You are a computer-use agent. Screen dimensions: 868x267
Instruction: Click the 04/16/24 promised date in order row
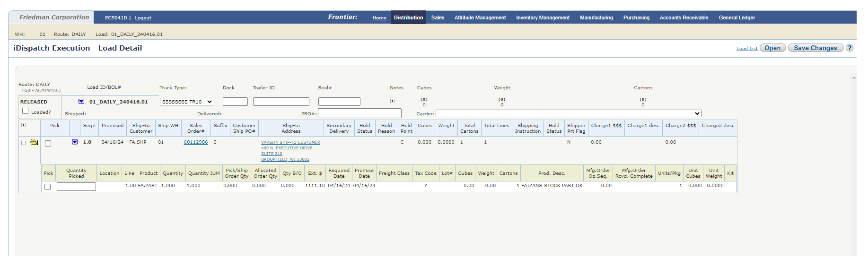[x=113, y=142]
